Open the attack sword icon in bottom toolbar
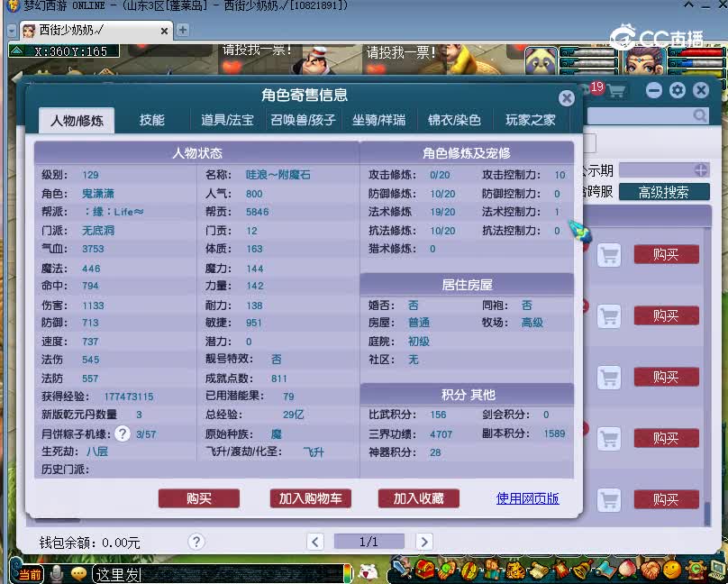This screenshot has height=584, width=728. tap(401, 568)
